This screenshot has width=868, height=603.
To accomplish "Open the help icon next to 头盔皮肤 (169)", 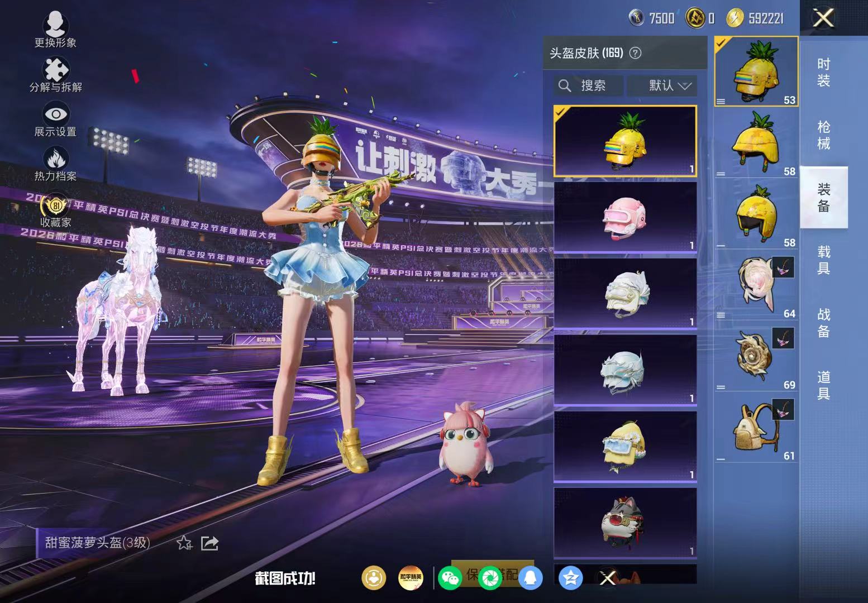I will pos(635,53).
